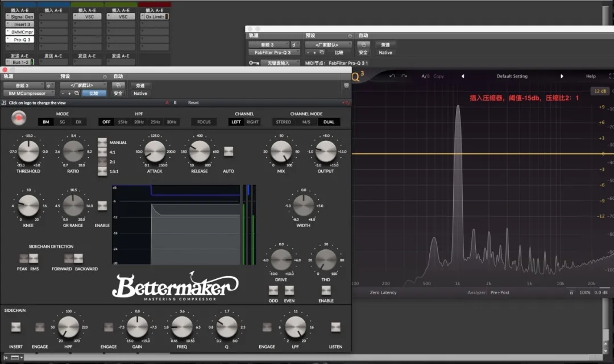614x364 pixels.
Task: Click the compressor Reset button
Action: 193,102
